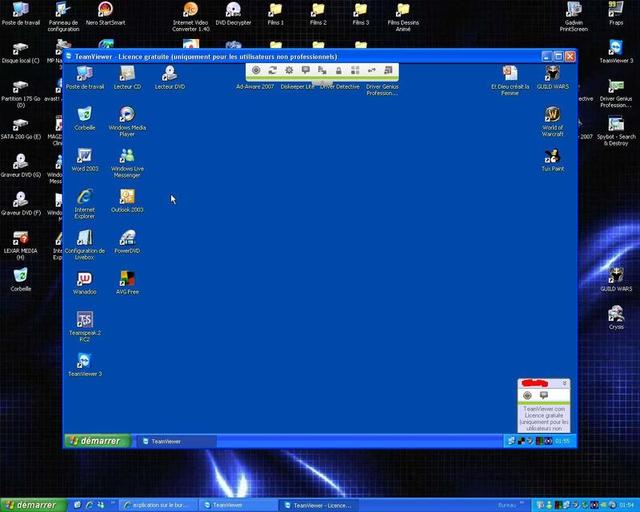The width and height of the screenshot is (640, 512).
Task: Open Poste de travail on remote desktop
Action: pos(85,78)
